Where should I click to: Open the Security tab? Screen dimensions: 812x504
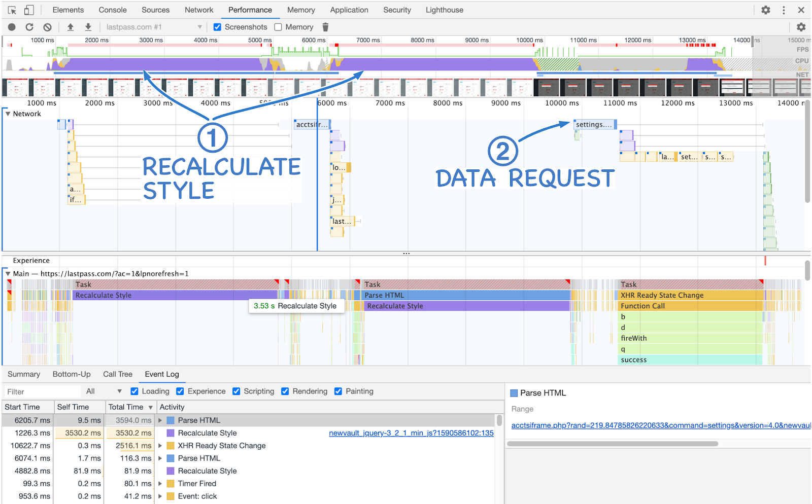[x=397, y=10]
